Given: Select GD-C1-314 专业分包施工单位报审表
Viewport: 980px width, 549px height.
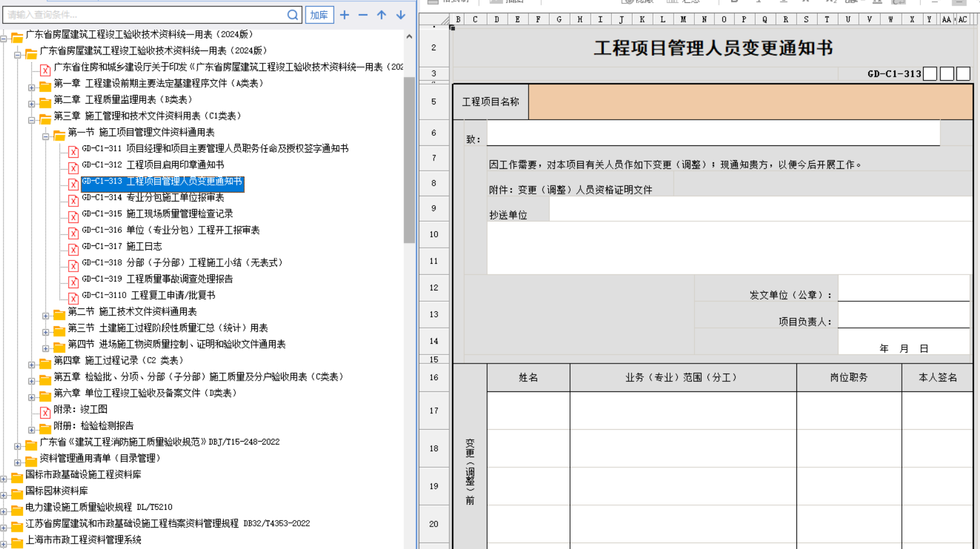Looking at the screenshot, I should click(x=153, y=197).
